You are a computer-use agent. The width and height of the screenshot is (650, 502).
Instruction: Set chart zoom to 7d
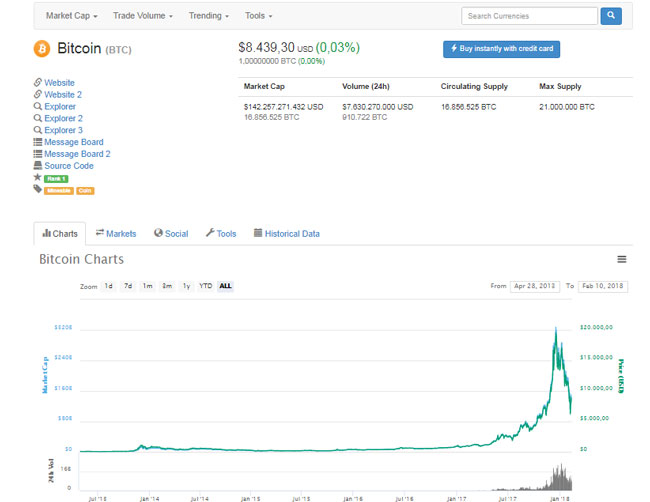pyautogui.click(x=128, y=286)
